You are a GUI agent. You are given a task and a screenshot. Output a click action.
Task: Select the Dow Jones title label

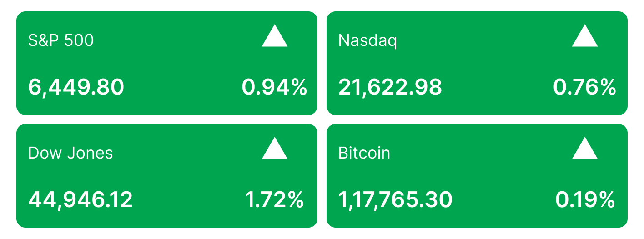[70, 153]
